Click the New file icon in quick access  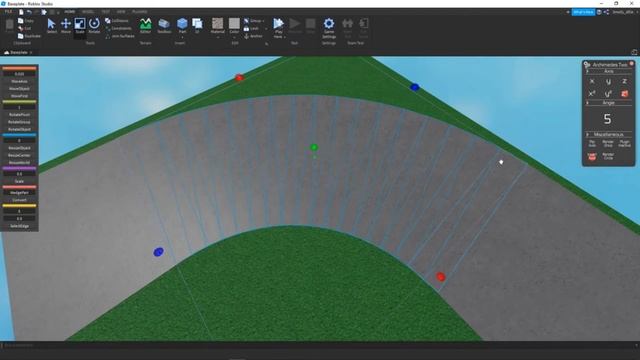point(21,12)
